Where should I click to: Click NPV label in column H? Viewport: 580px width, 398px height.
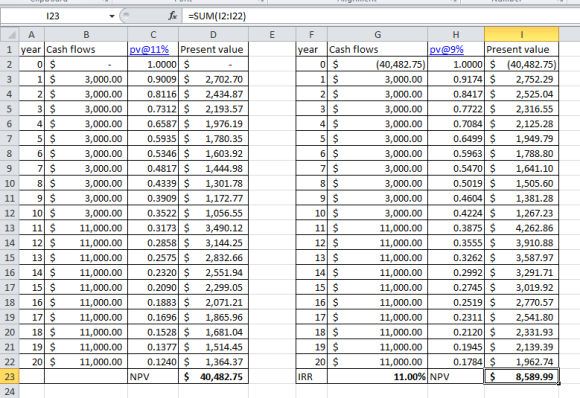[456, 377]
